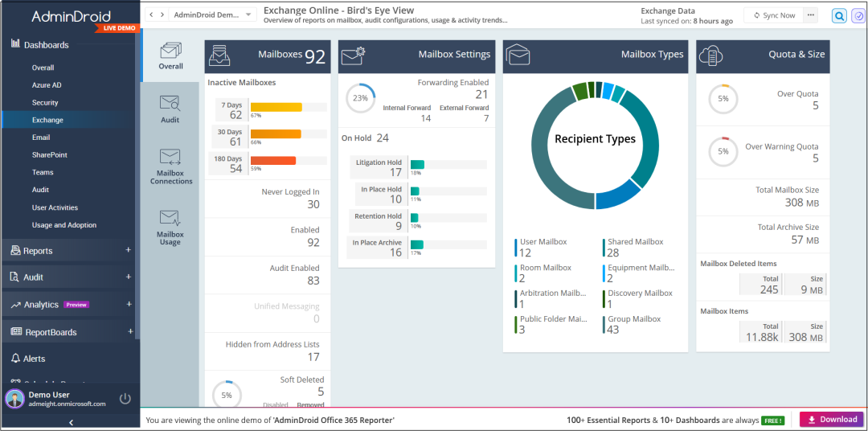Open the search icon in top bar

839,15
